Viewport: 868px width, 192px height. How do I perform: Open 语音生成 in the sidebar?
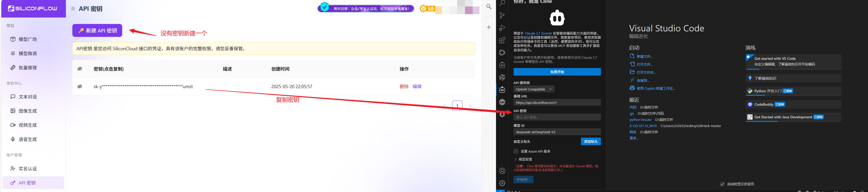(x=33, y=139)
